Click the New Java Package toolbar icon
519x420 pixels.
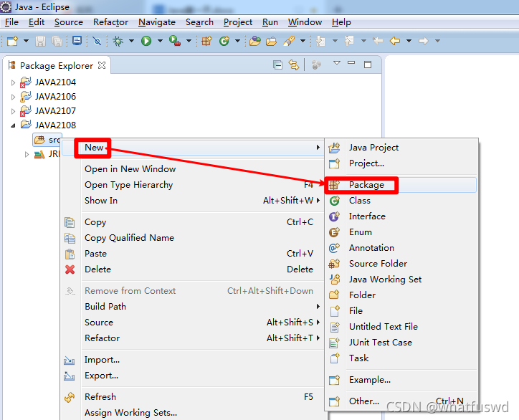[207, 41]
